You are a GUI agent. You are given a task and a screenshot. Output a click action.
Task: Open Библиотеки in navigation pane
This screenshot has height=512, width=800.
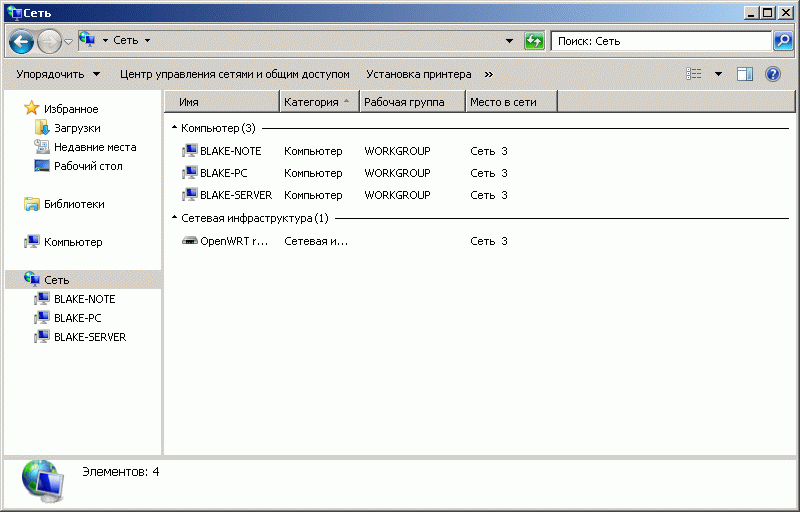click(74, 204)
